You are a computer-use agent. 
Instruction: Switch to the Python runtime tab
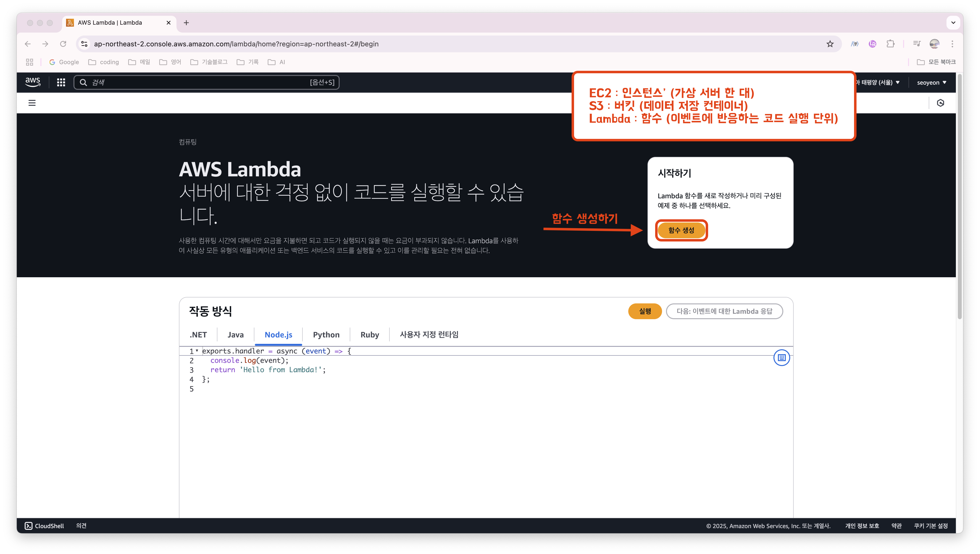[326, 335]
